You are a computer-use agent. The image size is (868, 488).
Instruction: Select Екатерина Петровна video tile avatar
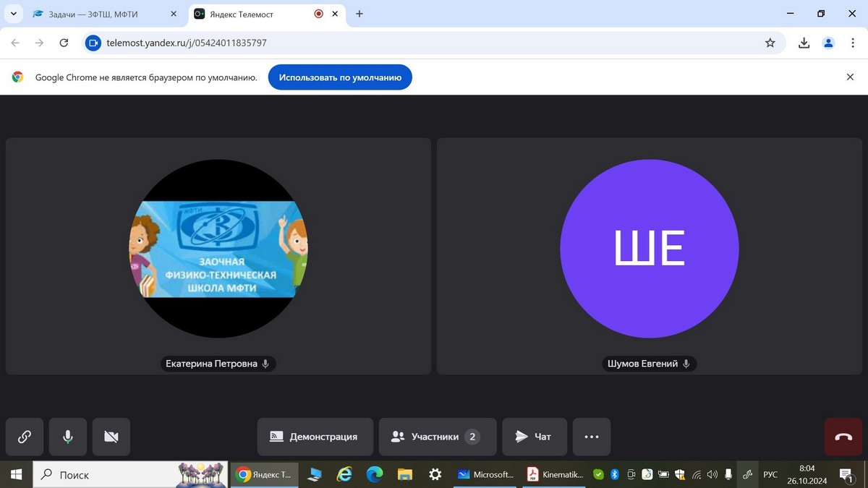pyautogui.click(x=218, y=249)
